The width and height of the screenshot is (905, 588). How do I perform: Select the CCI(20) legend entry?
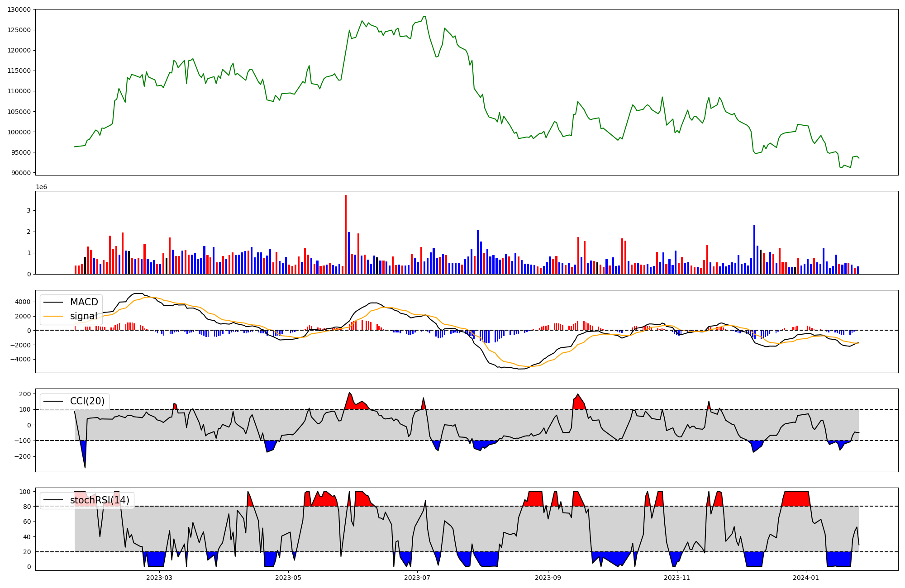pos(87,401)
